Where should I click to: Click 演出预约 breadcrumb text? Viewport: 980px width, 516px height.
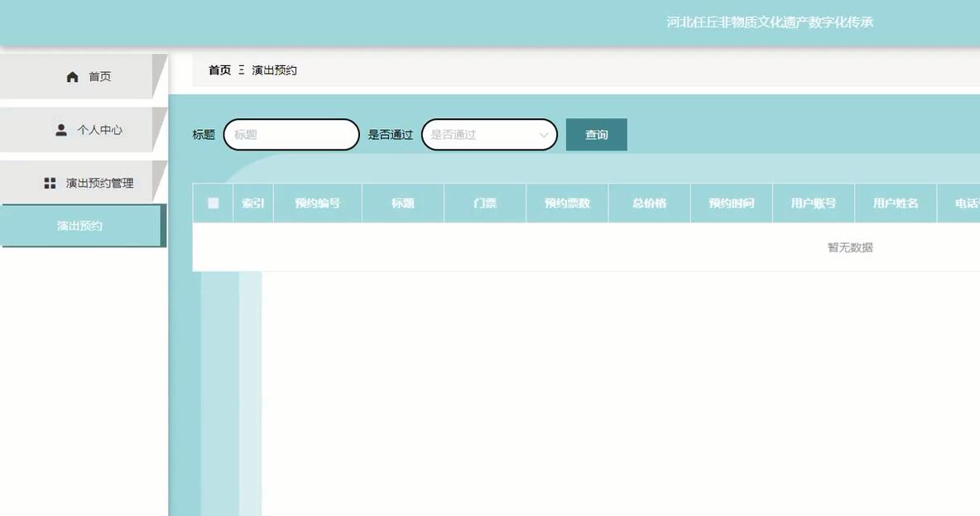(274, 70)
